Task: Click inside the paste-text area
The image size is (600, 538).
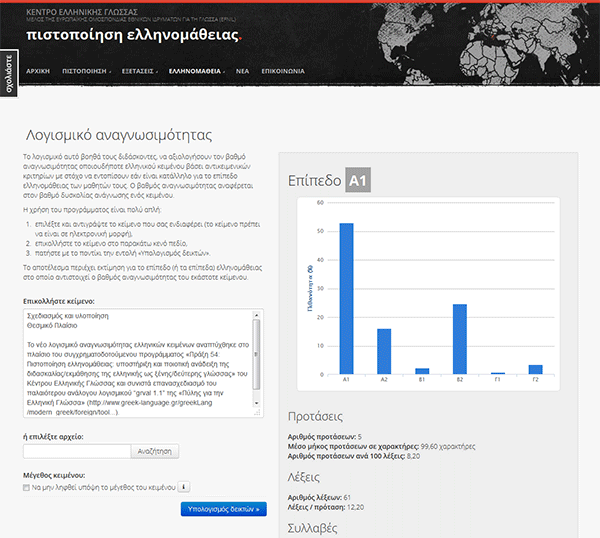Action: [x=138, y=363]
